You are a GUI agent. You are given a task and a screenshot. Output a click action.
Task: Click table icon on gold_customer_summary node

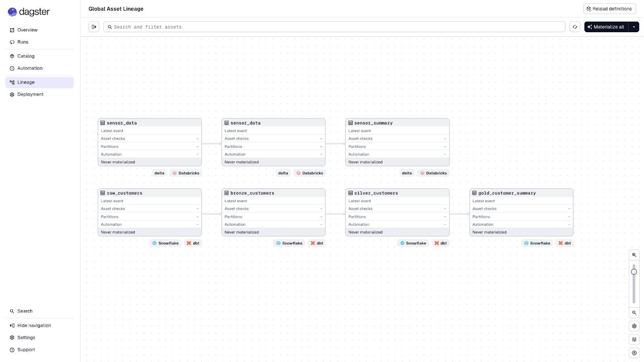click(475, 193)
